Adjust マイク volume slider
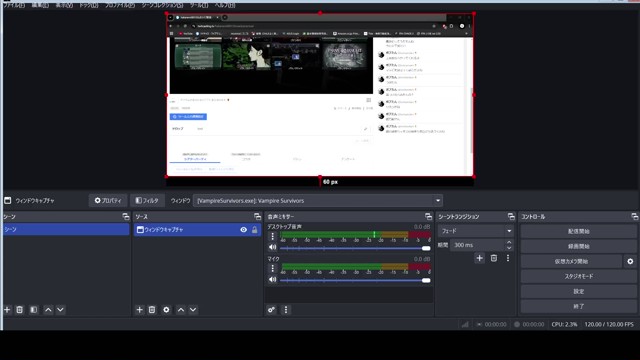This screenshot has width=640, height=360. [355, 280]
